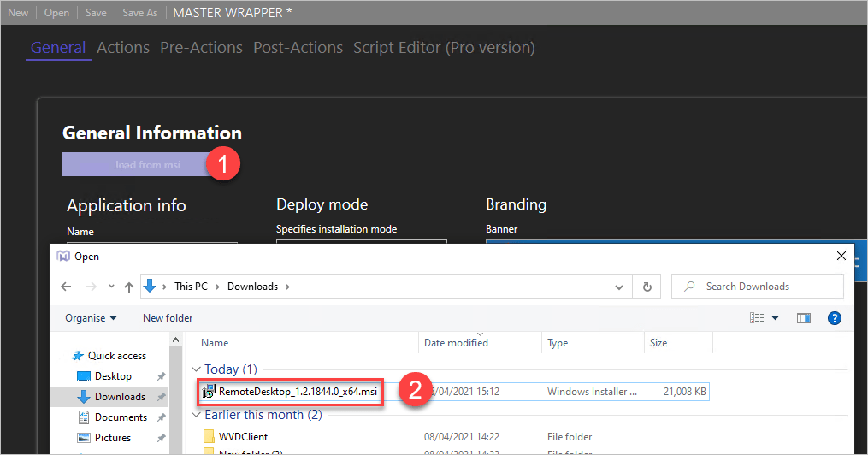Click the MSI installer file icon
Image resolution: width=868 pixels, height=455 pixels.
pos(209,392)
